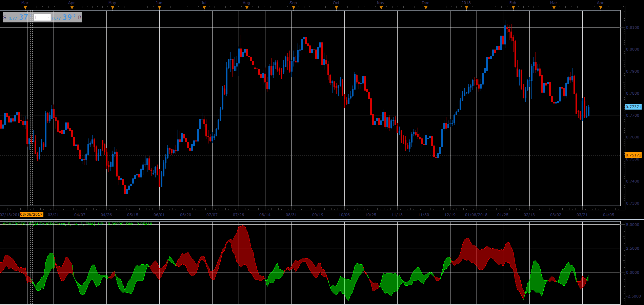Click the MOMCROSS_JS indicator label
644x305 pixels.
pos(48,224)
